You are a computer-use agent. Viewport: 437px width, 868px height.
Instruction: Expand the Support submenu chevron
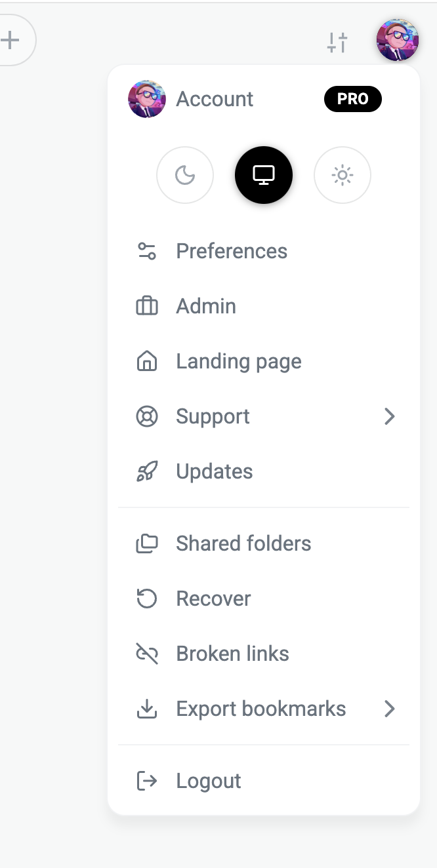pos(390,416)
